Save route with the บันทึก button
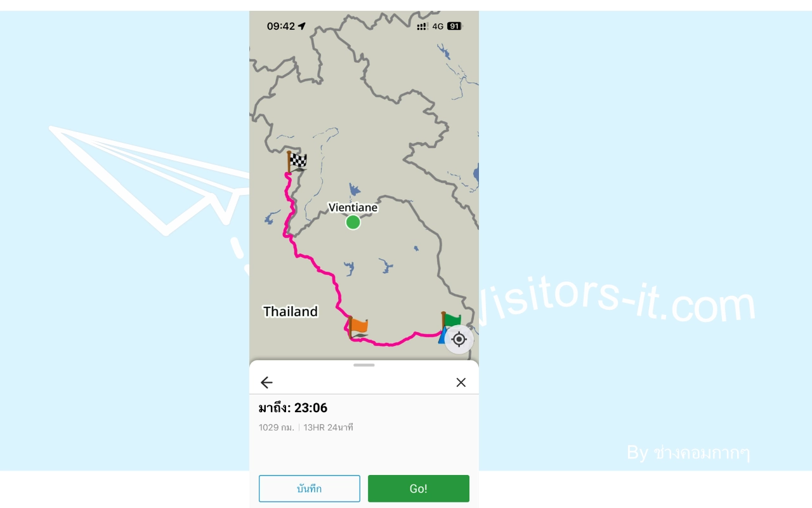The image size is (812, 508). (310, 488)
